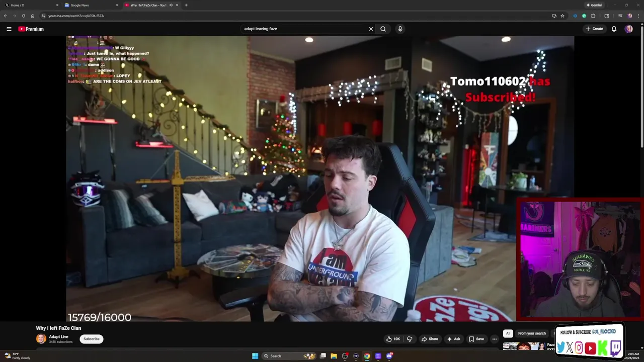Close the Google News tab
644x362 pixels.
(x=117, y=5)
